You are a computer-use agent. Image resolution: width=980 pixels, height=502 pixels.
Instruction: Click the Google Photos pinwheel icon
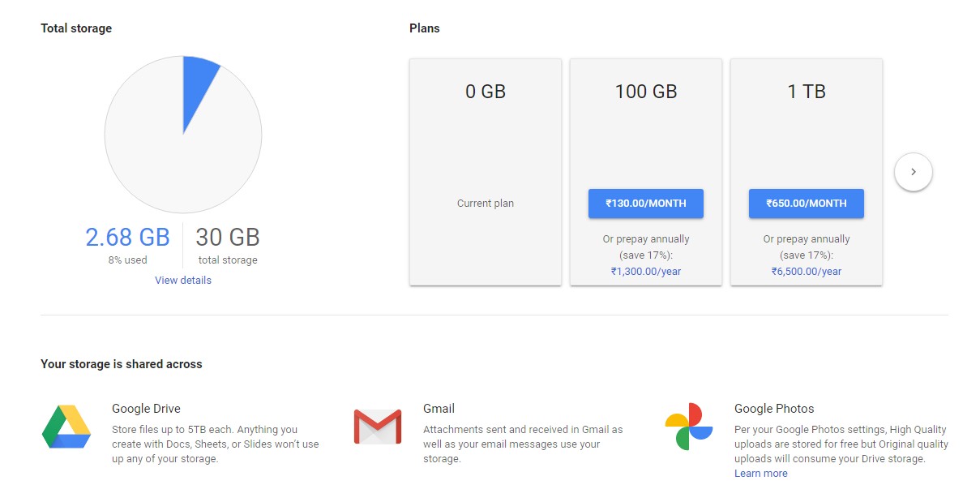coord(688,427)
